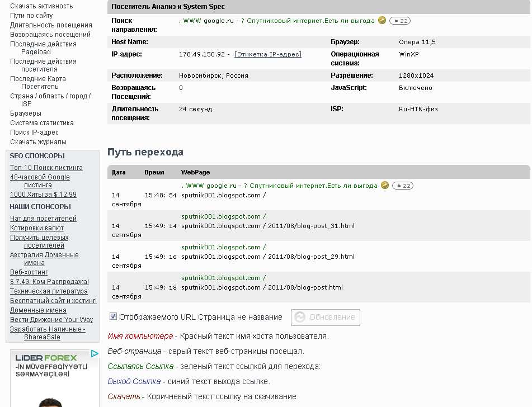Image resolution: width=532 pixels, height=407 pixels.
Task: Open Бесплатный сайт и хостинг! link
Action: 53,301
